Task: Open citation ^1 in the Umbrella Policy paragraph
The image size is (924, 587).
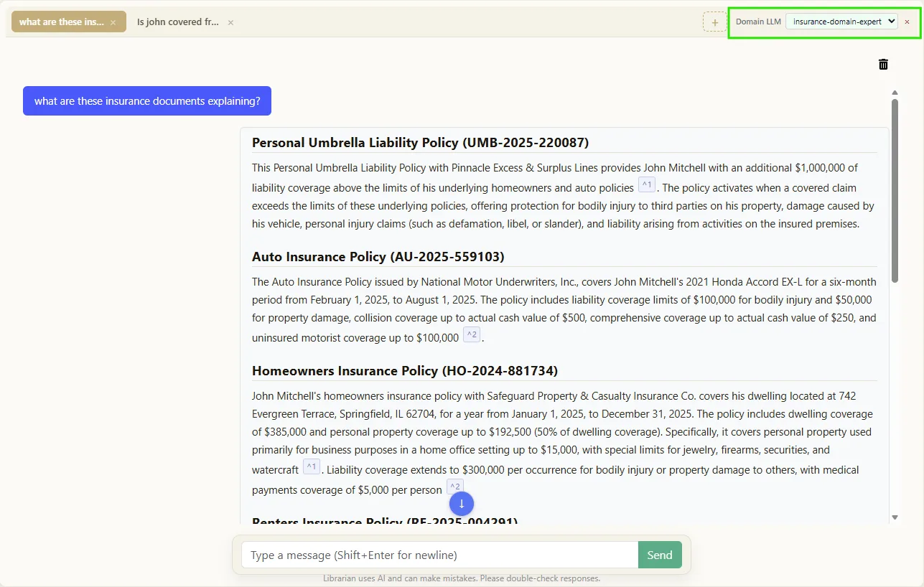Action: pyautogui.click(x=646, y=184)
